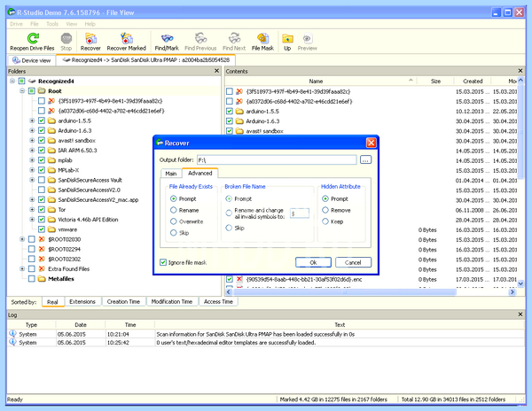The height and width of the screenshot is (411, 532).
Task: Expand the MPLab-X folder node
Action: tap(32, 170)
